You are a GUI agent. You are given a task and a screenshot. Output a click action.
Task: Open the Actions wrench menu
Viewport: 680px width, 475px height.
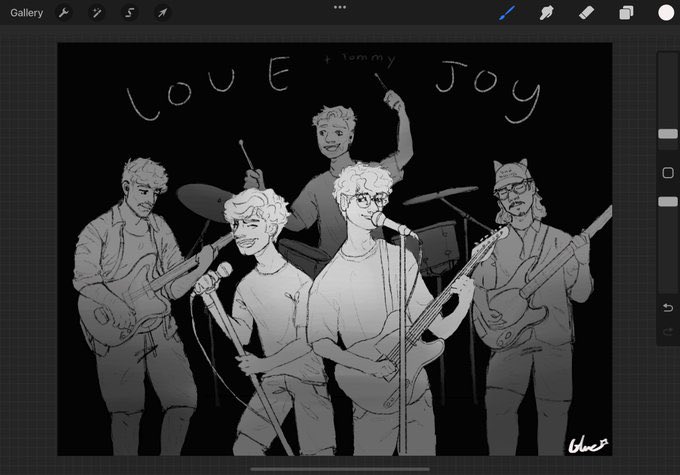(64, 13)
